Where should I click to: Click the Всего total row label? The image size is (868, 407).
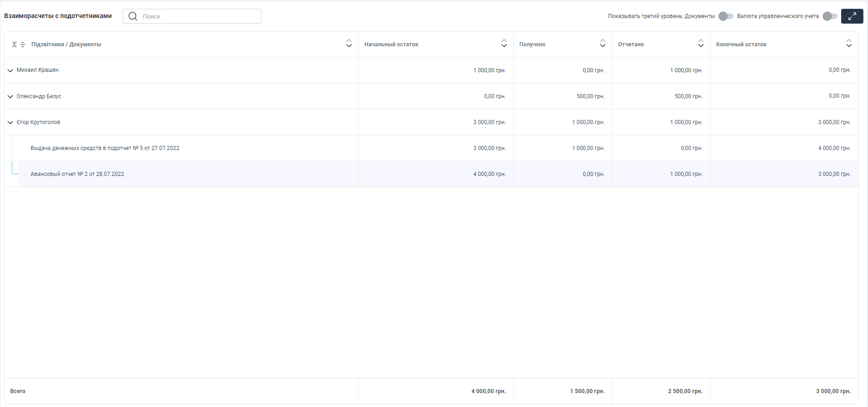click(x=18, y=391)
